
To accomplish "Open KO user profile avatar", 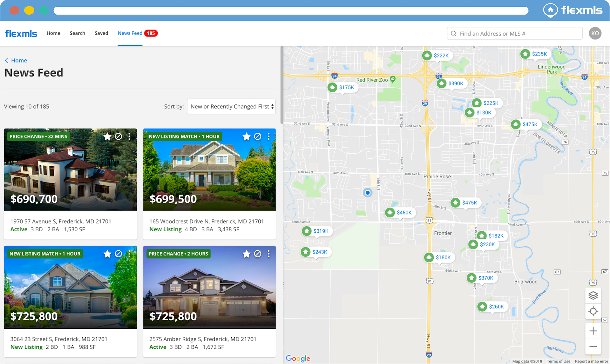I will [x=595, y=33].
